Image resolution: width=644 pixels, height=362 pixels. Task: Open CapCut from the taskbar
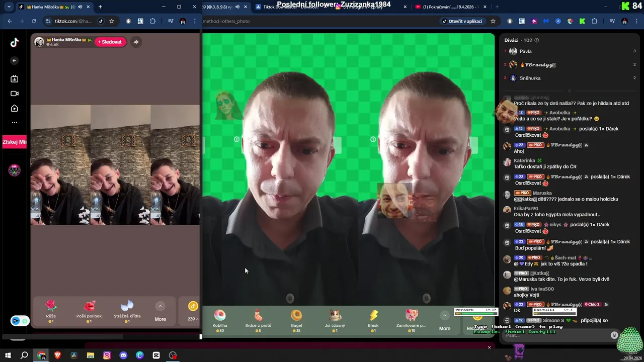point(156,355)
